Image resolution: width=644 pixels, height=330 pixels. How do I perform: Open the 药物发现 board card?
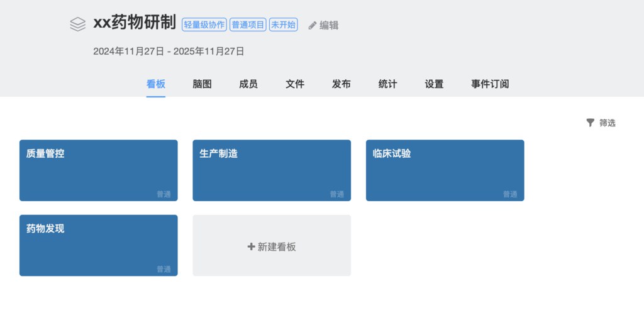click(x=98, y=246)
